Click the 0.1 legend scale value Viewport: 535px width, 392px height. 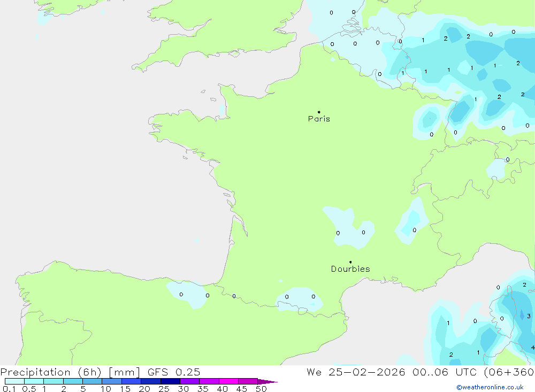[9, 389]
